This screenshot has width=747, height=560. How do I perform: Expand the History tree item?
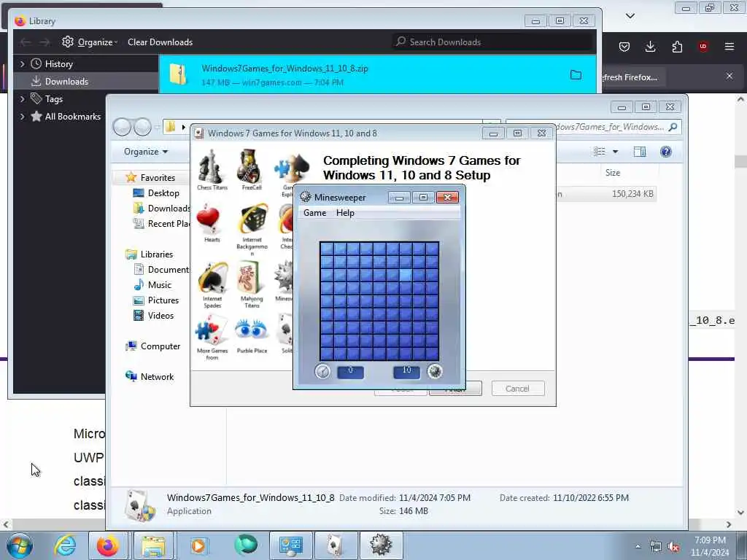pyautogui.click(x=22, y=64)
